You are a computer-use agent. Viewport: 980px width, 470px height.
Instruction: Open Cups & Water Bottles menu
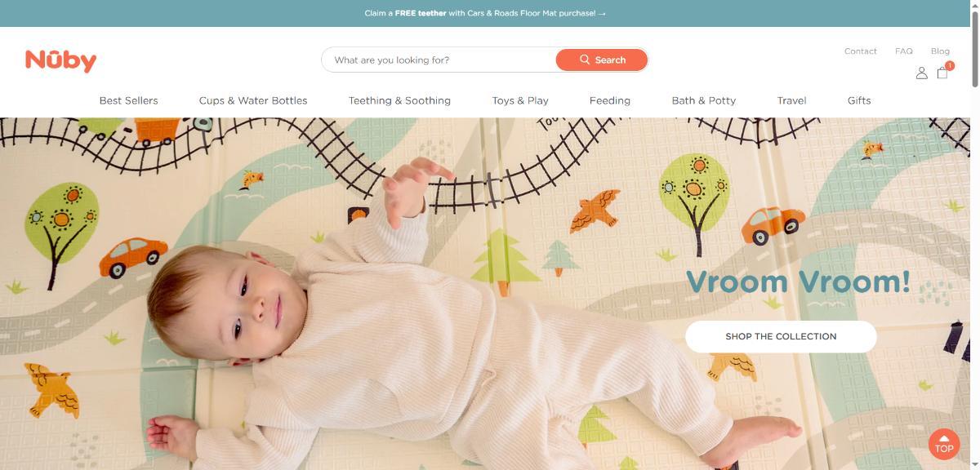tap(253, 100)
